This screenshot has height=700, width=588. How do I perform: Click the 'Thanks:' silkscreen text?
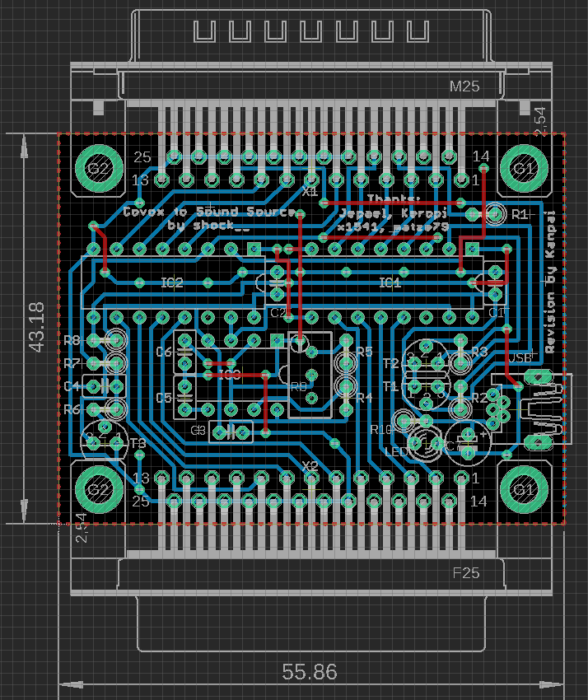click(x=394, y=198)
